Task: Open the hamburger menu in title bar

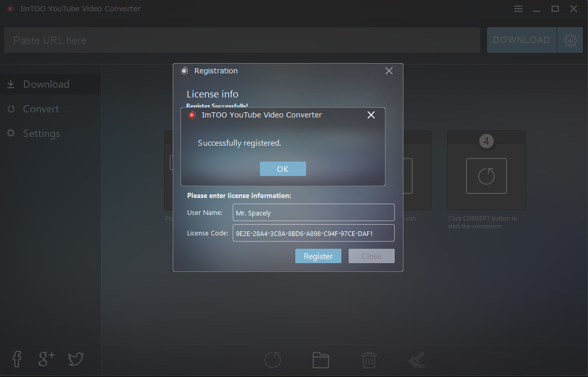Action: (x=518, y=9)
